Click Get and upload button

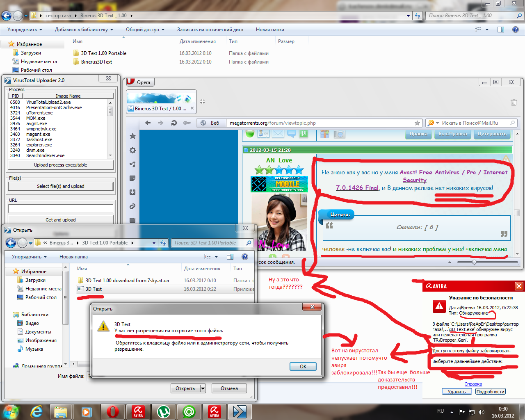tap(61, 220)
